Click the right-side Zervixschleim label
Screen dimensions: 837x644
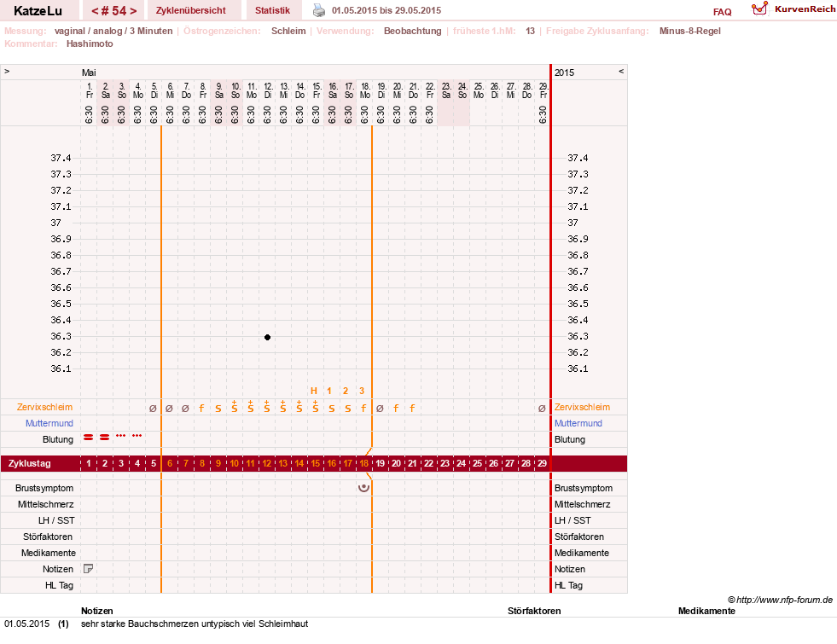pos(582,407)
